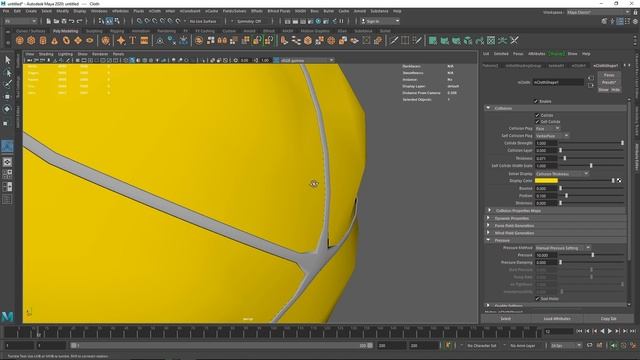This screenshot has height=360, width=640.
Task: Click the Open scene icon
Action: (x=56, y=21)
